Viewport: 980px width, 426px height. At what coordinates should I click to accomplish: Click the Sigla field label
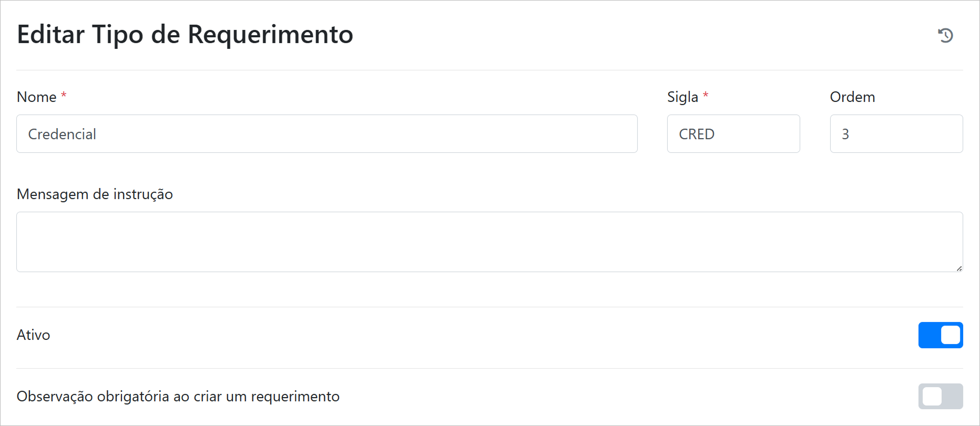(x=682, y=97)
